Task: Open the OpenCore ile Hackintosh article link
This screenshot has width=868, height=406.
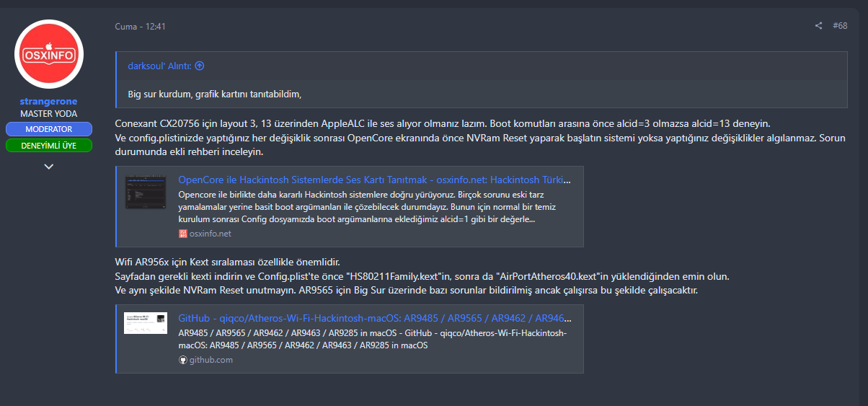Action: (374, 180)
